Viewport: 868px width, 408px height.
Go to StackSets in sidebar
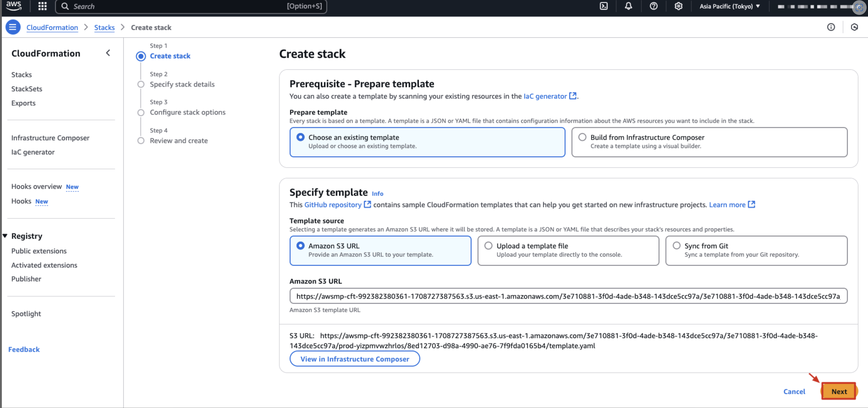click(27, 89)
